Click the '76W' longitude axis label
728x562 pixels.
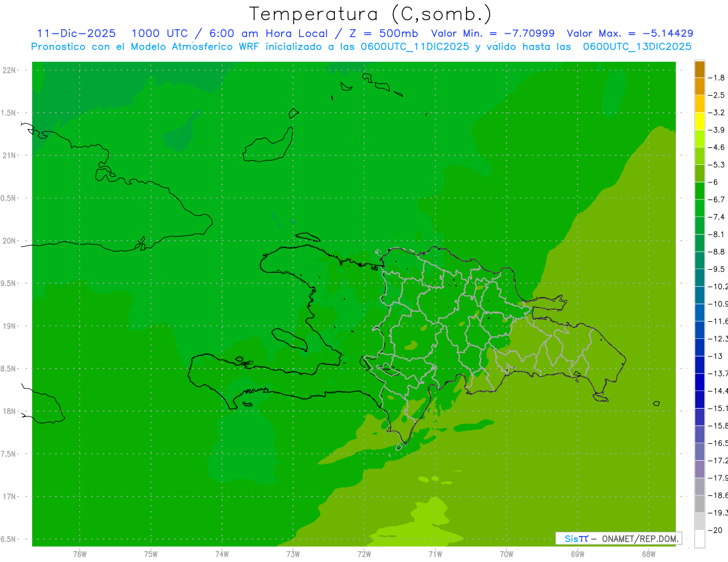(79, 554)
